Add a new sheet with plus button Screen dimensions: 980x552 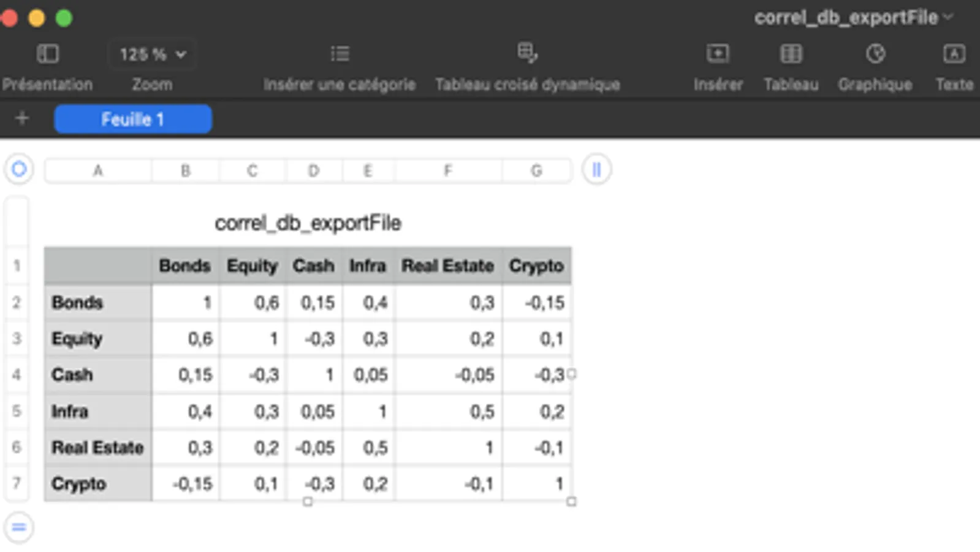pyautogui.click(x=22, y=118)
